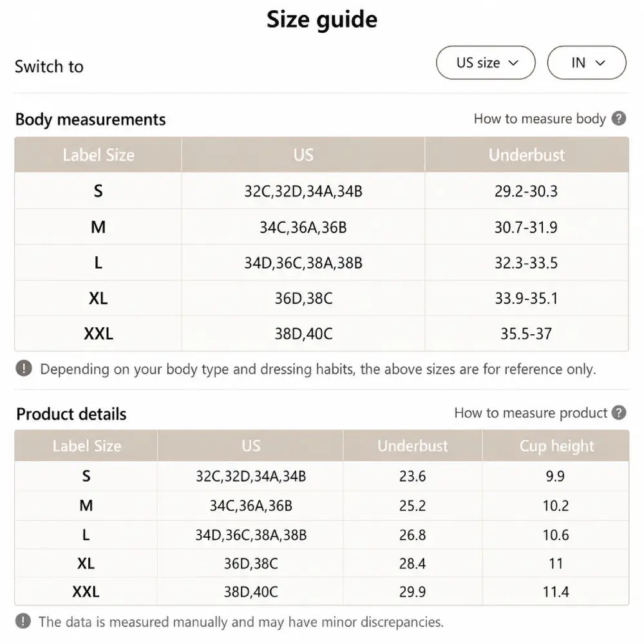This screenshot has width=644, height=644.
Task: Click the chevron arrow in IN selector
Action: point(600,63)
